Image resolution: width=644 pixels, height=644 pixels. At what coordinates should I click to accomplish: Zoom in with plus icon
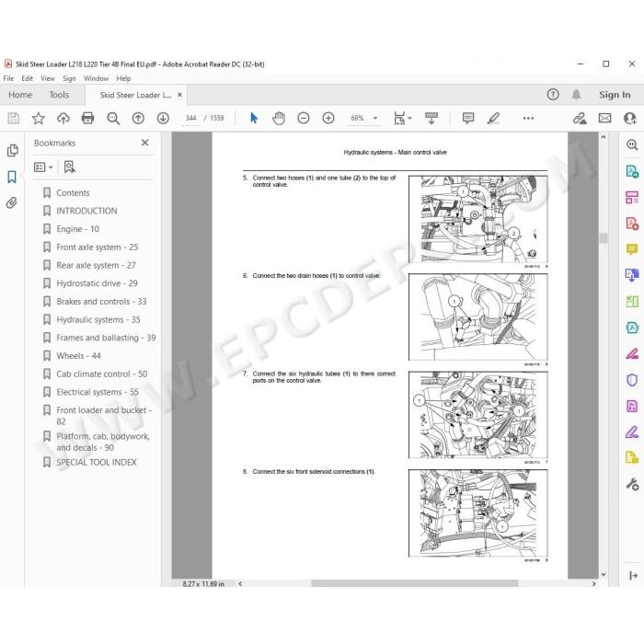(x=328, y=119)
